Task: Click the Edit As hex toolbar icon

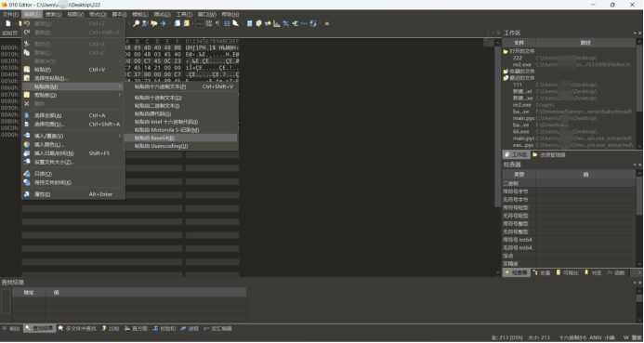Action: [200, 23]
